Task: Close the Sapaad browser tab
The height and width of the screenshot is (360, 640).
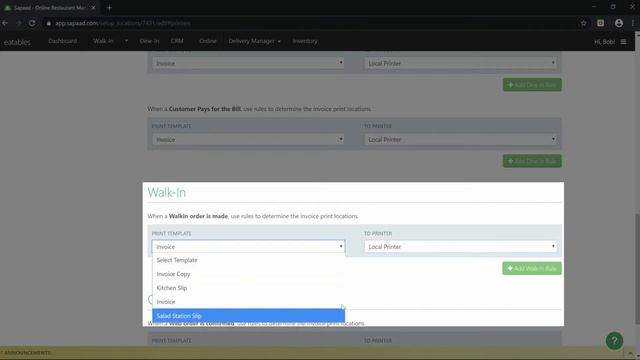Action: [x=93, y=7]
